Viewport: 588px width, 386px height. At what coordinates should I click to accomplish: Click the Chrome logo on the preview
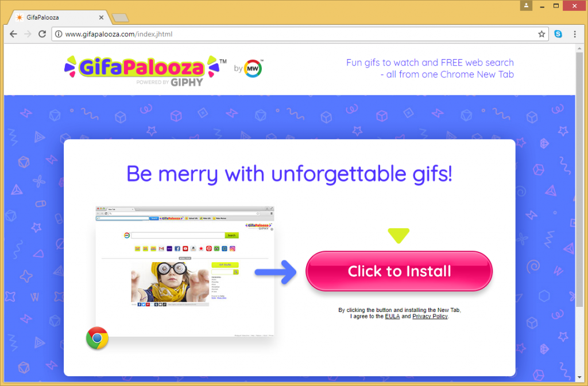pyautogui.click(x=97, y=338)
